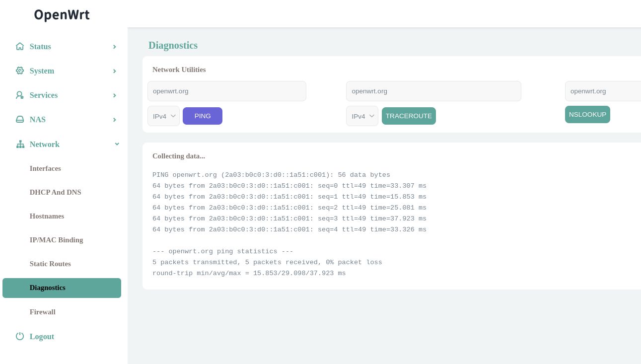
Task: Run the NSLOOKUP button
Action: 587,114
